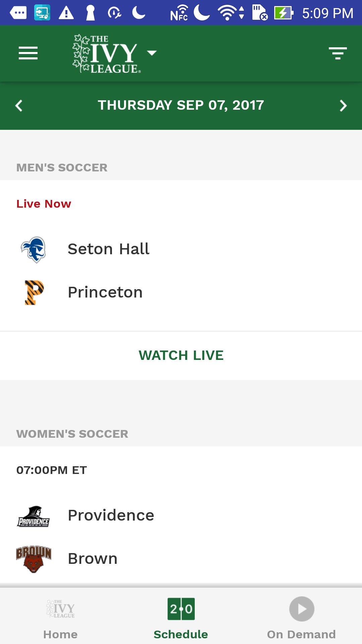
Task: Expand the Ivy League conference dropdown arrow
Action: point(152,53)
